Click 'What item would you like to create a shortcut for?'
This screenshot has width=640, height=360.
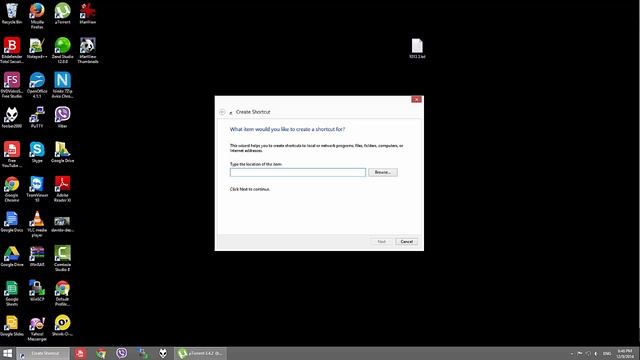click(x=287, y=129)
